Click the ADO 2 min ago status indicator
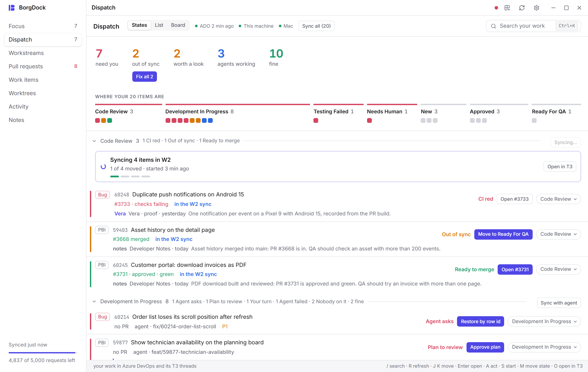 214,26
